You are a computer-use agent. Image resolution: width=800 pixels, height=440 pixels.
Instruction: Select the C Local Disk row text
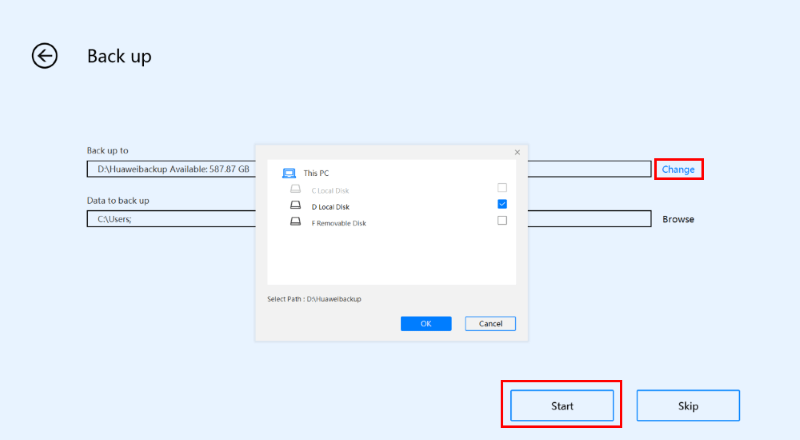coord(330,191)
